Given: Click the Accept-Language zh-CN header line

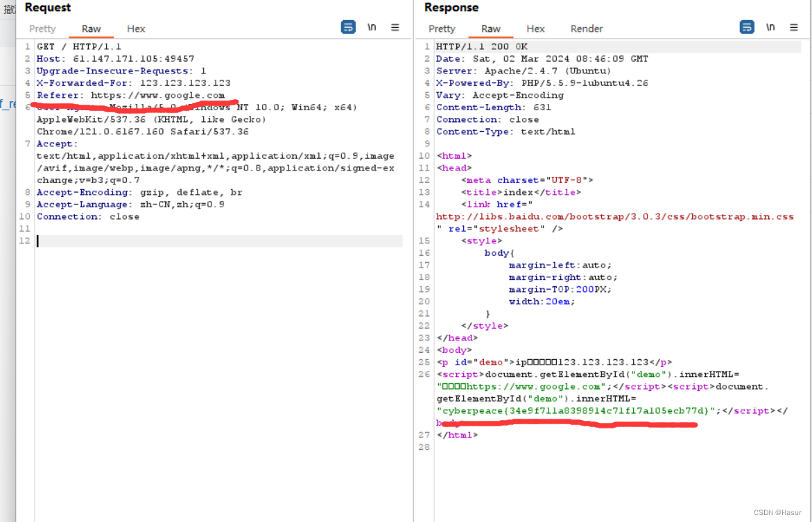Looking at the screenshot, I should click(x=130, y=205).
